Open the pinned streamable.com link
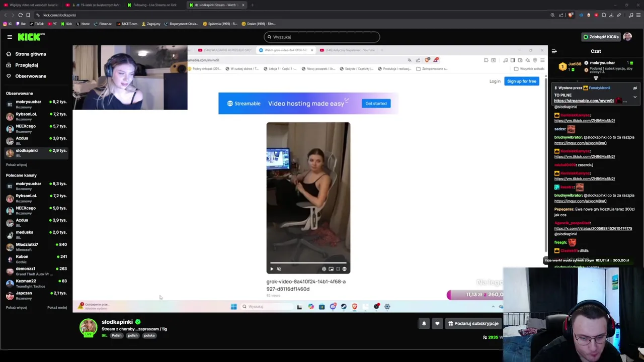Screen dimensions: 644x362 click(x=584, y=101)
